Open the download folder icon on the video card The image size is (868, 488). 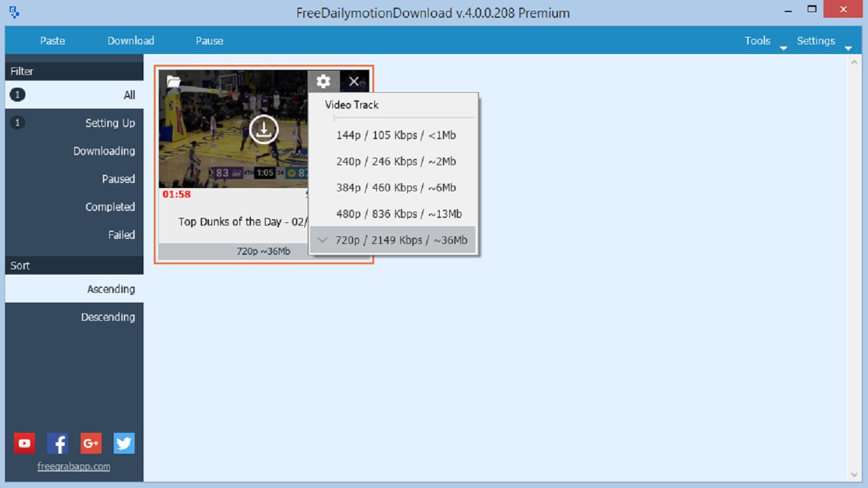click(x=173, y=81)
